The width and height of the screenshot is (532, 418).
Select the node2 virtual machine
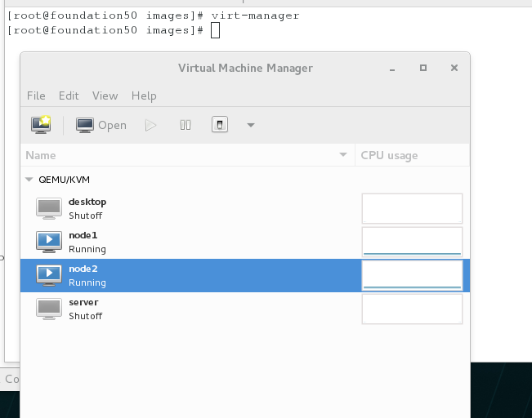[x=245, y=276]
